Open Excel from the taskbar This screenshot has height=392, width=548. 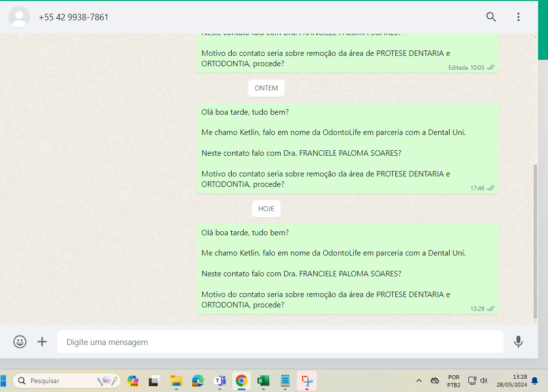coord(263,381)
